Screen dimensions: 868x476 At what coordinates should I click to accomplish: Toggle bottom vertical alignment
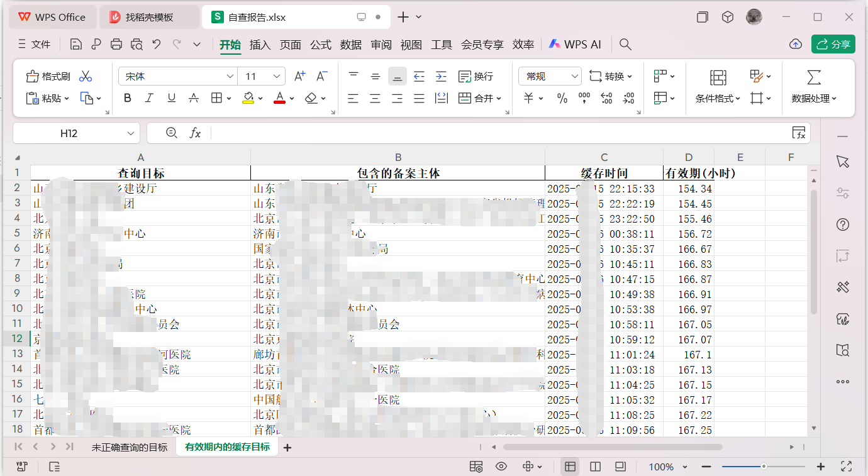(x=397, y=76)
